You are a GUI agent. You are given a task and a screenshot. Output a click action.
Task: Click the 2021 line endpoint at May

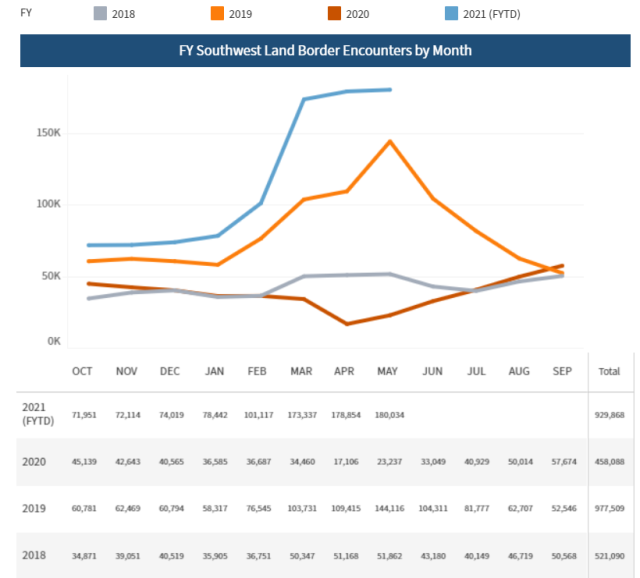[x=390, y=90]
